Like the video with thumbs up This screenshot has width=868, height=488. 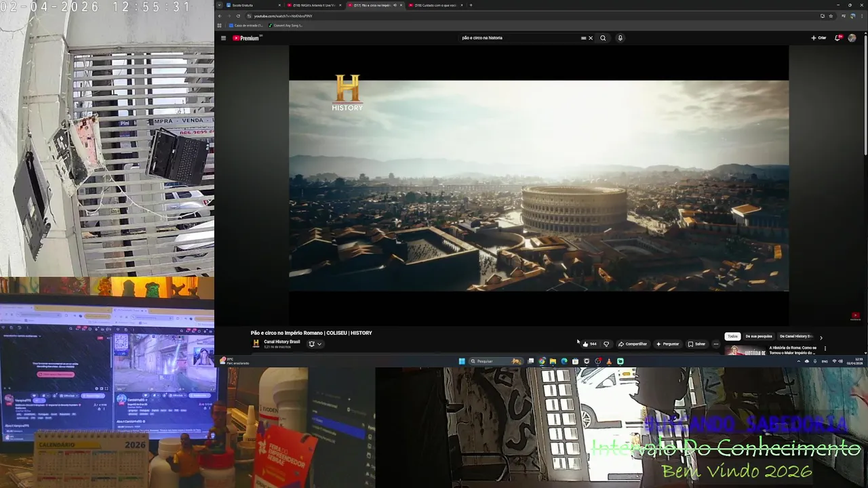[x=589, y=344]
